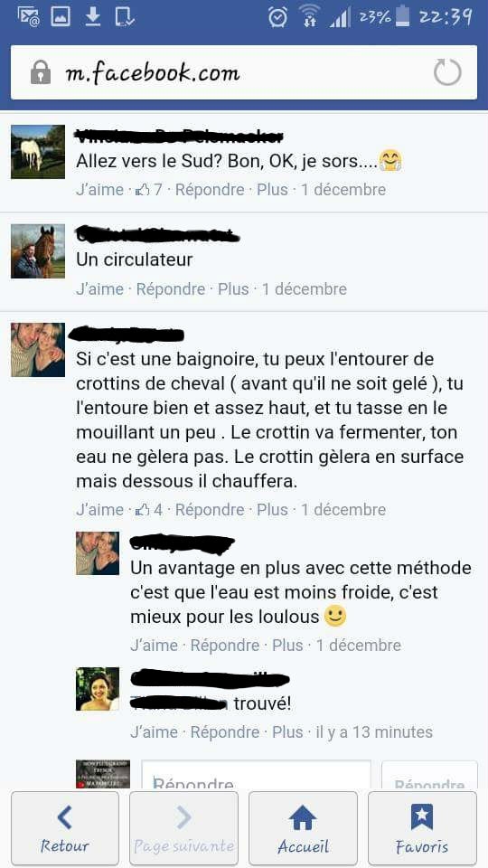Image resolution: width=488 pixels, height=868 pixels.
Task: Open Plus options on the baignoire comment
Action: (x=272, y=510)
